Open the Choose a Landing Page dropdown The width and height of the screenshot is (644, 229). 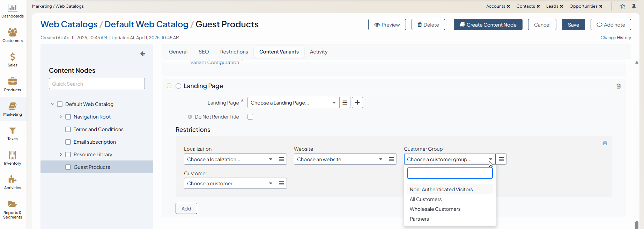coord(293,103)
